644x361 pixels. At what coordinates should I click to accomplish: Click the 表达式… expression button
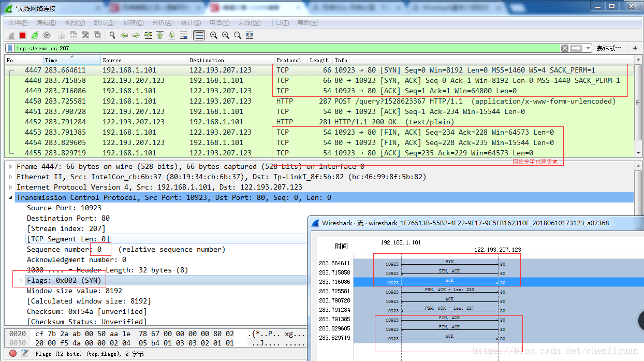(x=609, y=48)
